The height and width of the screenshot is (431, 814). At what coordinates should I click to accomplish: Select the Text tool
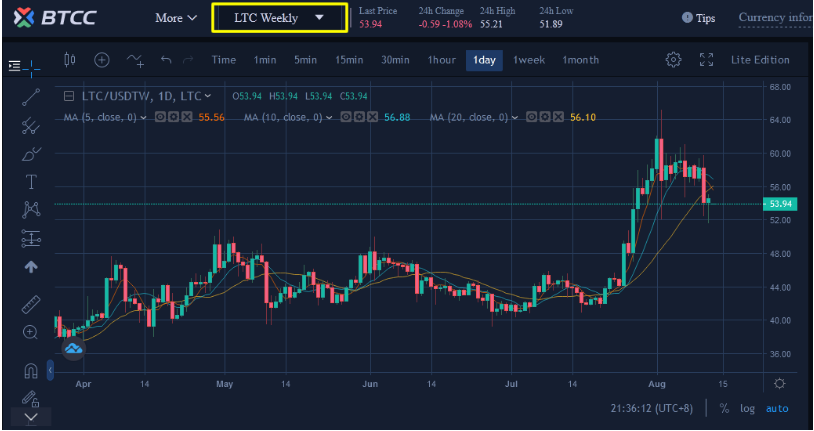coord(31,182)
